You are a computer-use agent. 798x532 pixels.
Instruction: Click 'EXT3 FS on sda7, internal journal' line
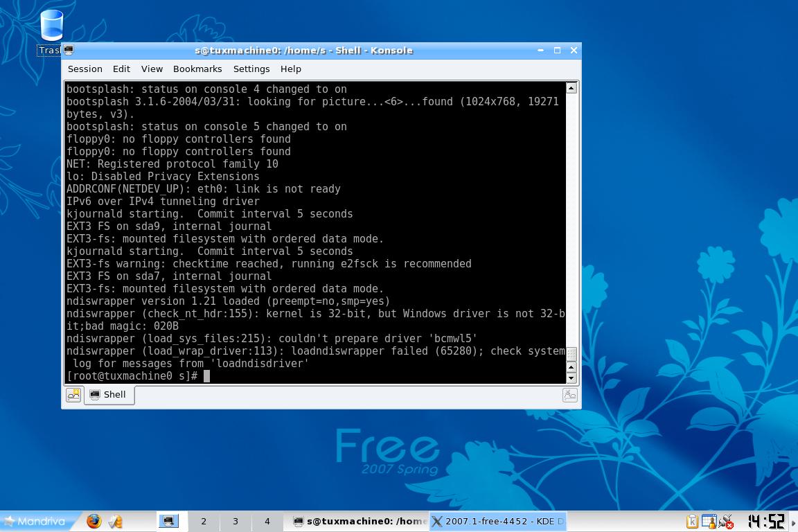pyautogui.click(x=169, y=276)
